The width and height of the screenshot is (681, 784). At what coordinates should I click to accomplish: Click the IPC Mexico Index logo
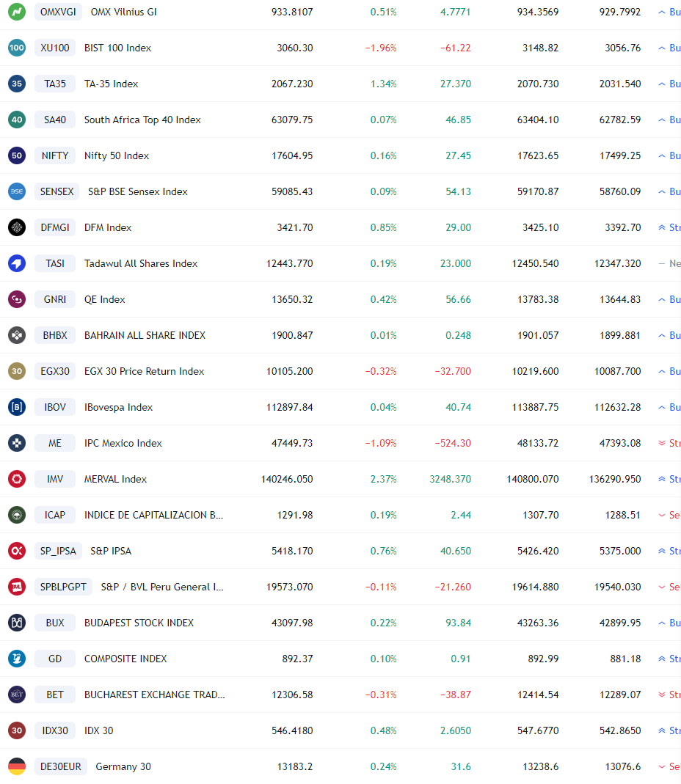click(17, 444)
